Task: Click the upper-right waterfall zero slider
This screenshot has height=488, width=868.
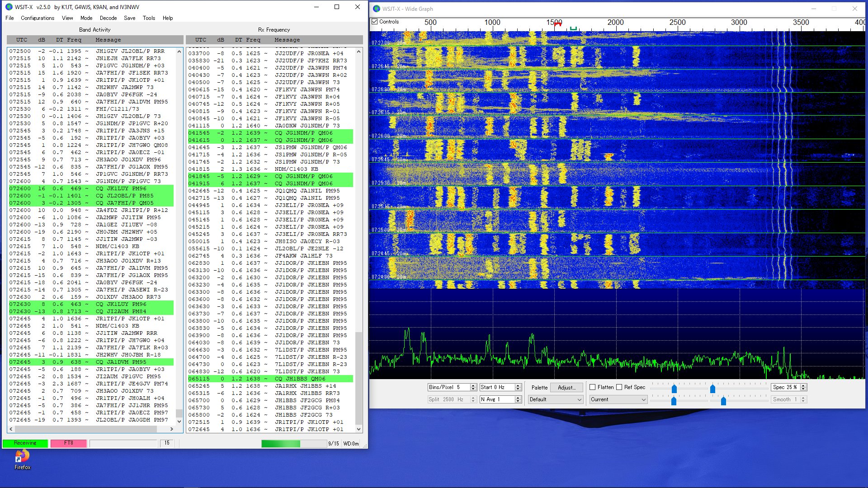Action: (712, 389)
